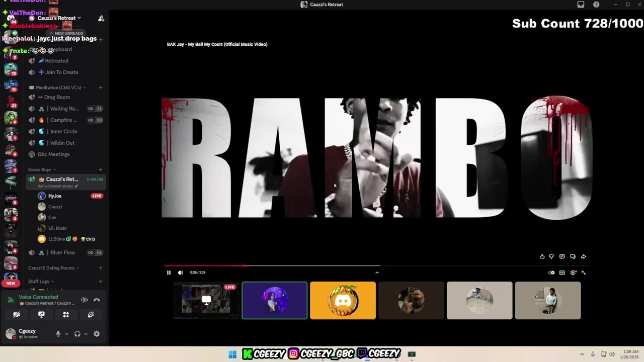Like the video with thumbs up
The height and width of the screenshot is (362, 644).
pos(542,256)
